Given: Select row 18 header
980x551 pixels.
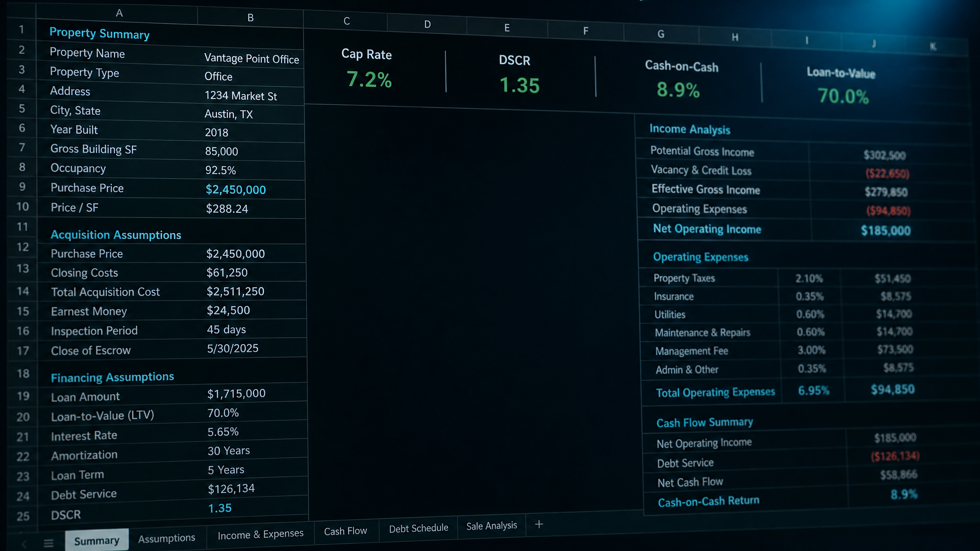Looking at the screenshot, I should click(x=22, y=374).
